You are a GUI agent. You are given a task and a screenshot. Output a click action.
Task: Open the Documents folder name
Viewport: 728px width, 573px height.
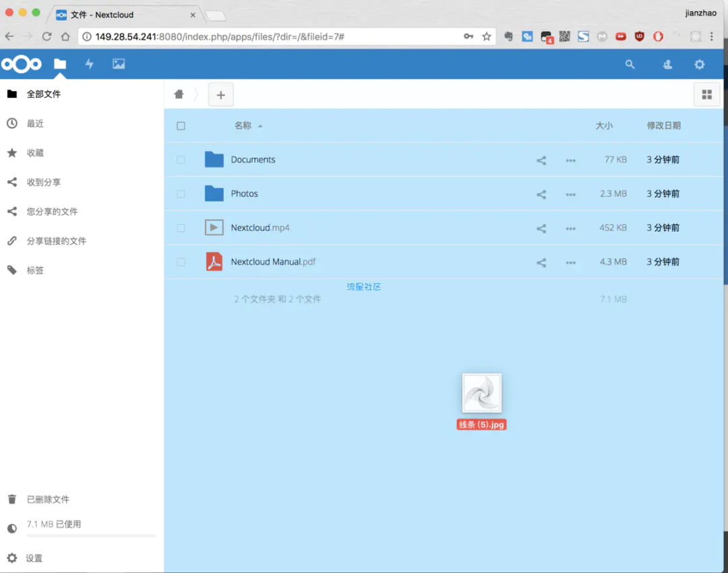click(253, 160)
